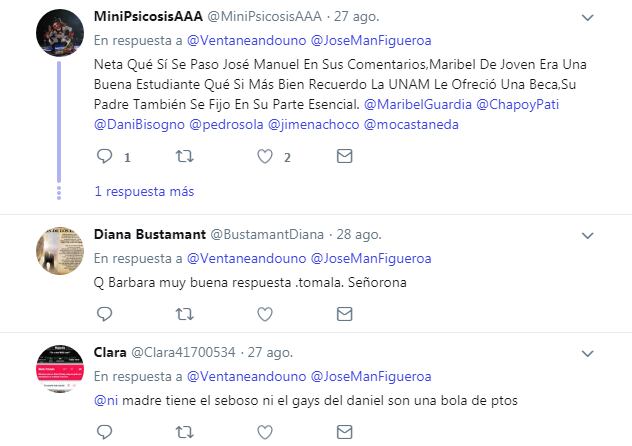Screen dimensions: 632x446
Task: Reply to Clara's tweet
Action: (104, 432)
